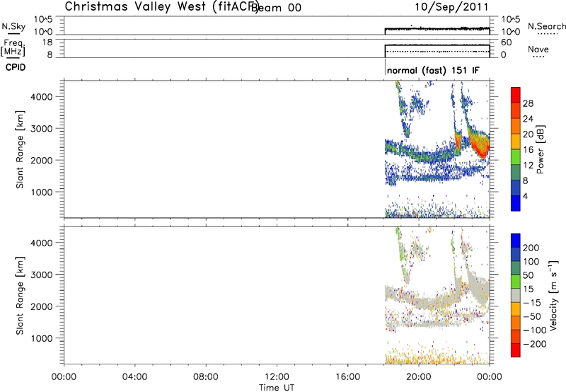Click the sky noise trace in the top panel

[x=437, y=28]
